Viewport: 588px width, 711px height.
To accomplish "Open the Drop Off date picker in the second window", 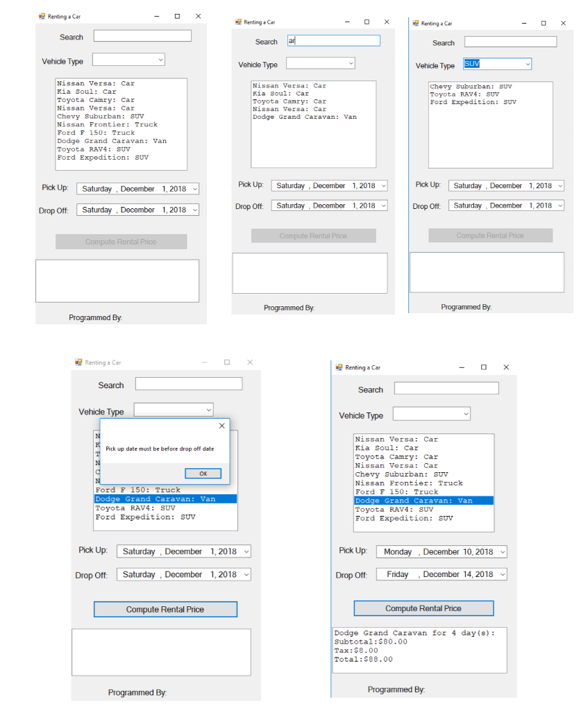I will click(x=382, y=206).
